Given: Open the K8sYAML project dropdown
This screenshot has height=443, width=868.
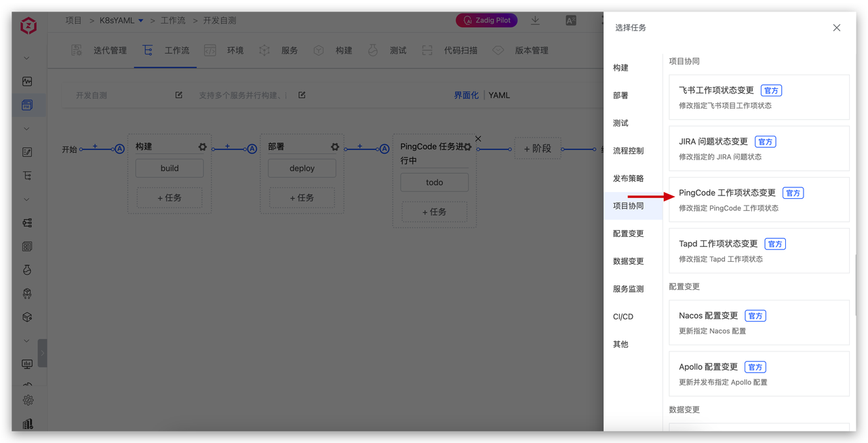Looking at the screenshot, I should [140, 21].
